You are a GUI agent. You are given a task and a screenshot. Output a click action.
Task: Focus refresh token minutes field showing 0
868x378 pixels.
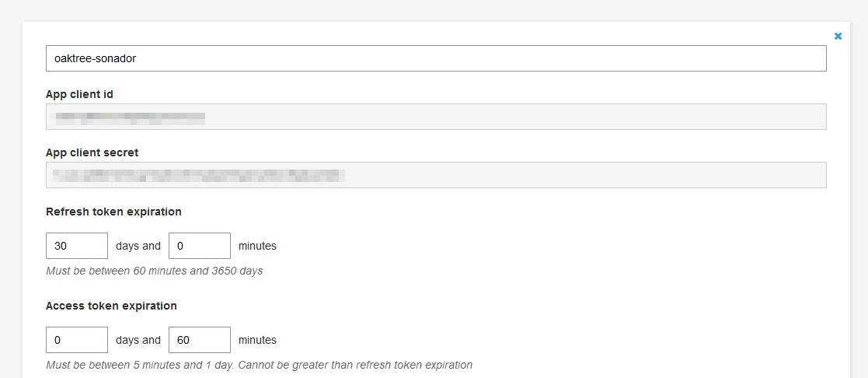click(200, 246)
